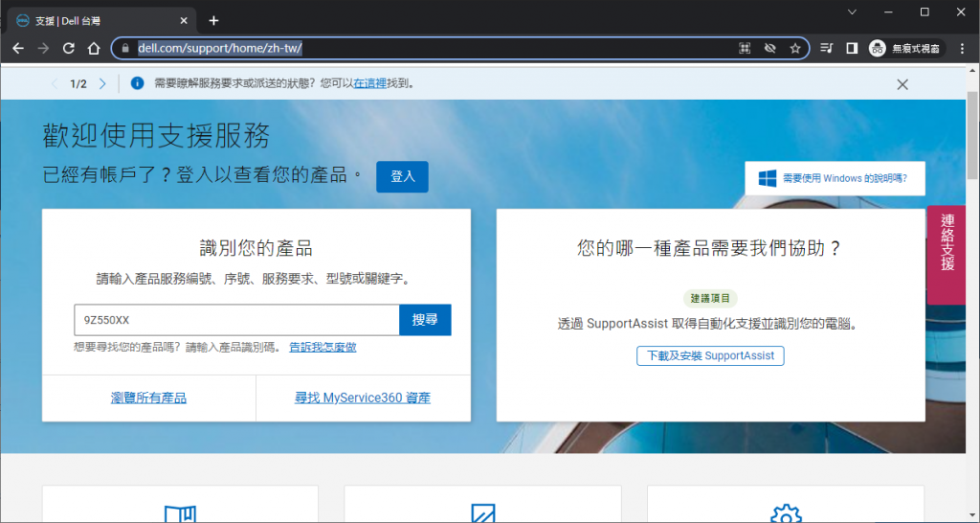Click the incognito 無痕式視窗 indicator

[905, 48]
